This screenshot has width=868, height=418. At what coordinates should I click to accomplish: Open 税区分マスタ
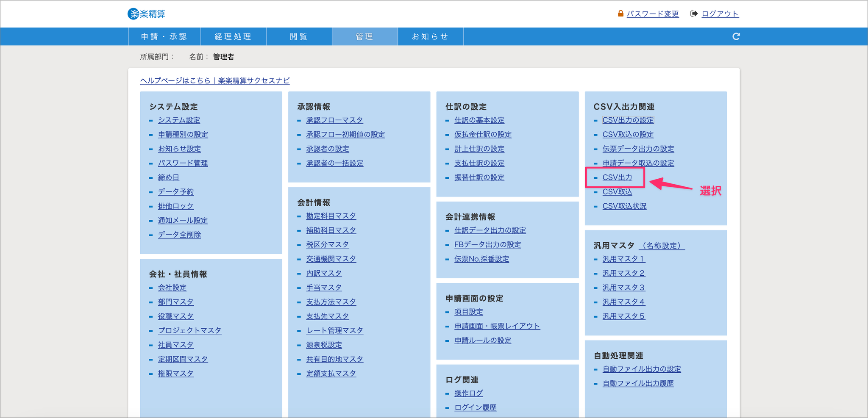[328, 245]
